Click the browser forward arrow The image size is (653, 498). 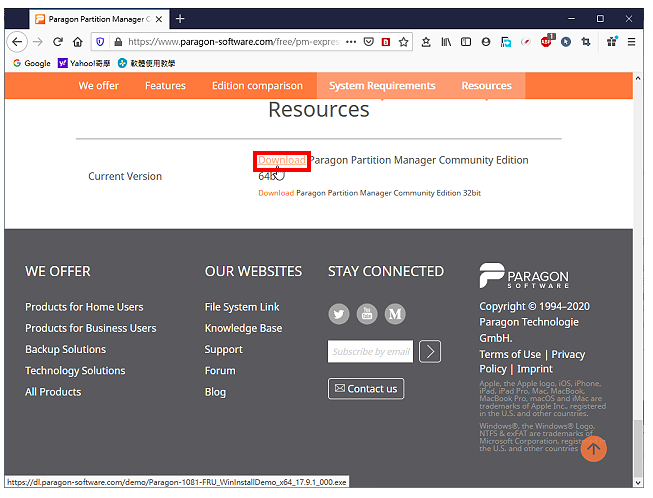coord(38,42)
